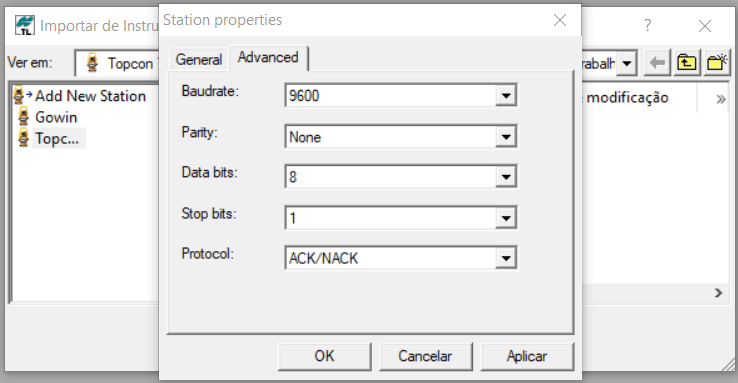Confirm with the OK button
The height and width of the screenshot is (383, 738).
pos(324,356)
